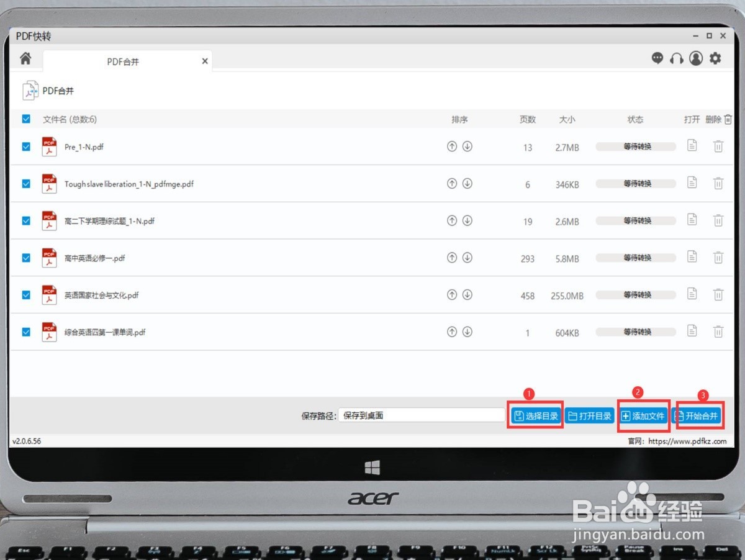Viewport: 745px width, 560px height.
Task: Delete Pre_1-N.pdf with trash icon
Action: (x=718, y=147)
